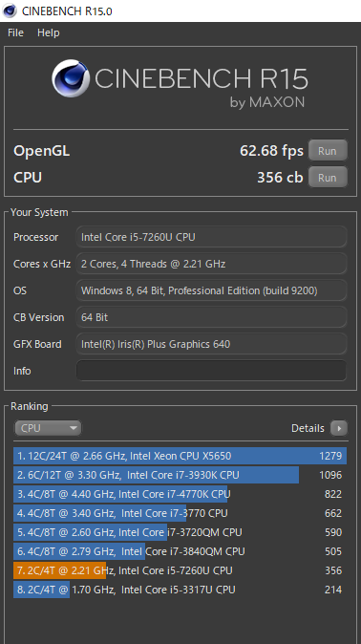Select the i7-3840QM ranking entry
Viewport: 361px width, 644px height.
pyautogui.click(x=180, y=551)
